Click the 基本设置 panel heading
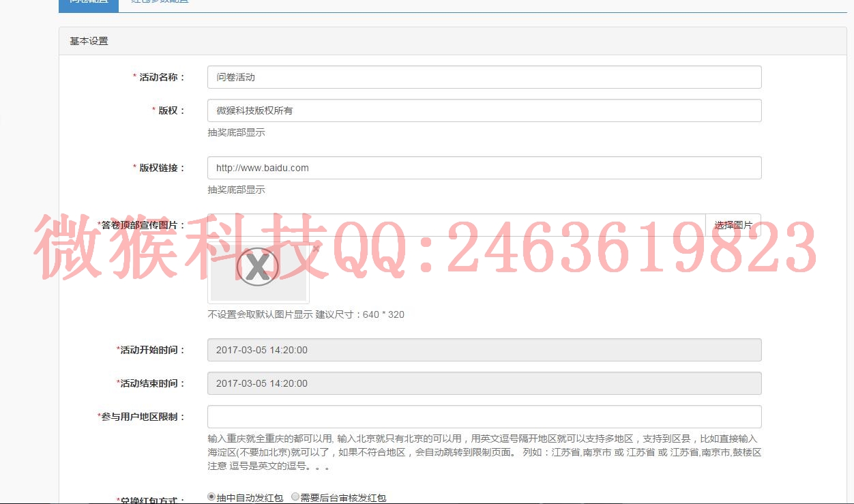 89,41
